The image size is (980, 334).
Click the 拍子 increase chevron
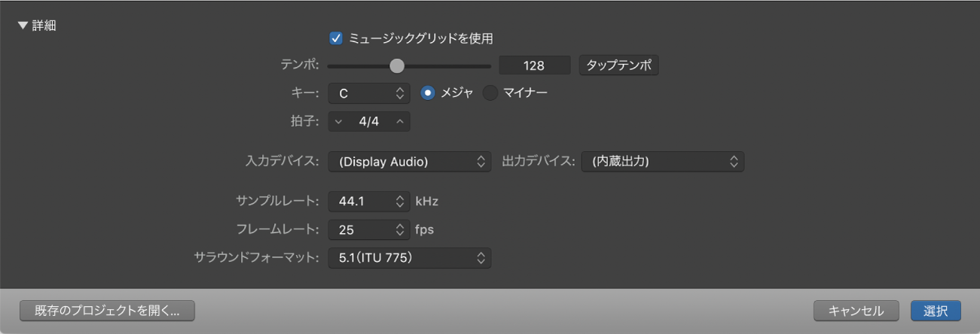(x=400, y=120)
